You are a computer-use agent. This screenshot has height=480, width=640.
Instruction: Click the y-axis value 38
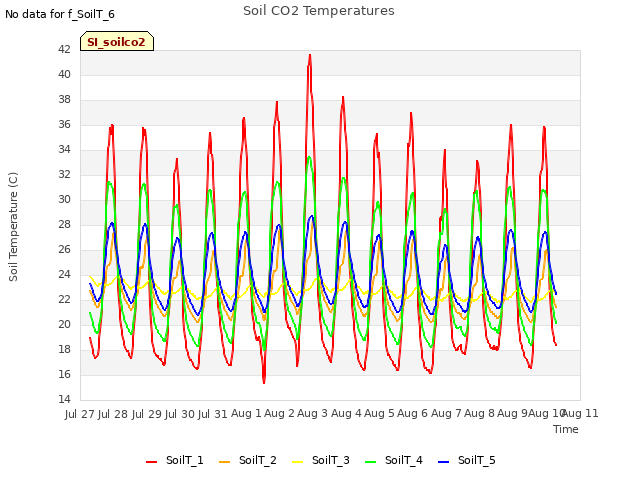[64, 100]
